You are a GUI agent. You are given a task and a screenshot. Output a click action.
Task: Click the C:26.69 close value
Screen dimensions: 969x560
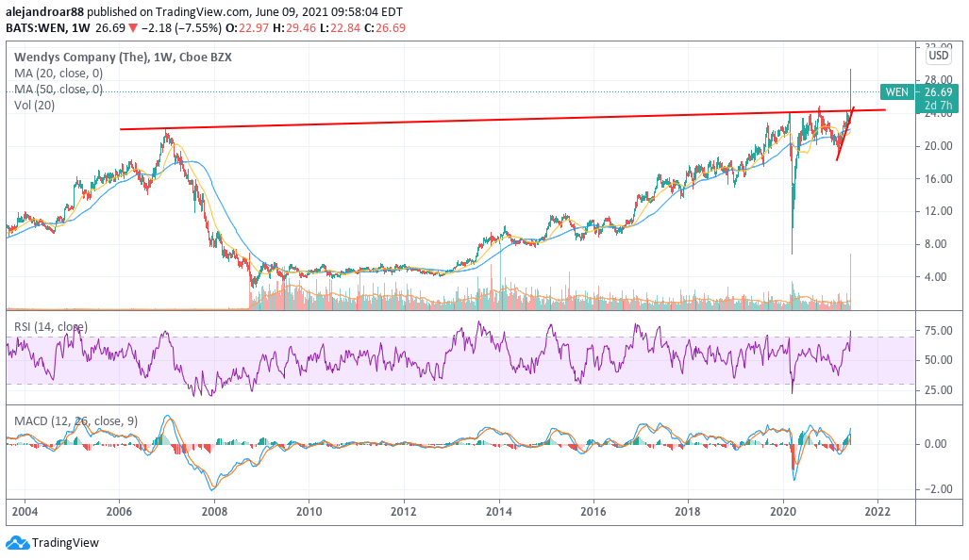[x=385, y=27]
